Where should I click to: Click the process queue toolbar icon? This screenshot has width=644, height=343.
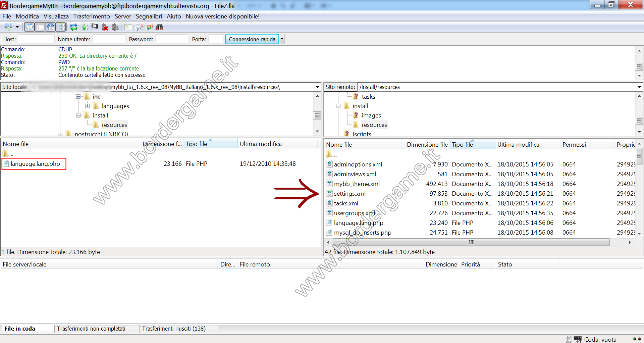[x=84, y=27]
